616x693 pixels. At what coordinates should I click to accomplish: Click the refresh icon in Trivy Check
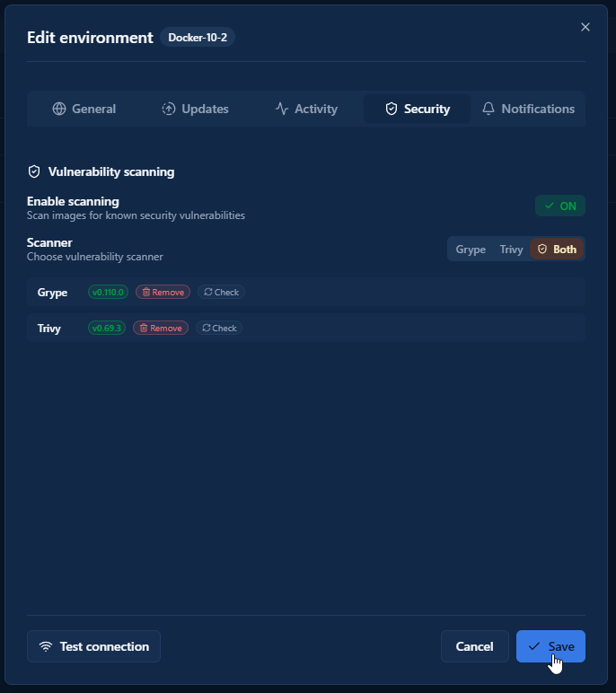(206, 328)
